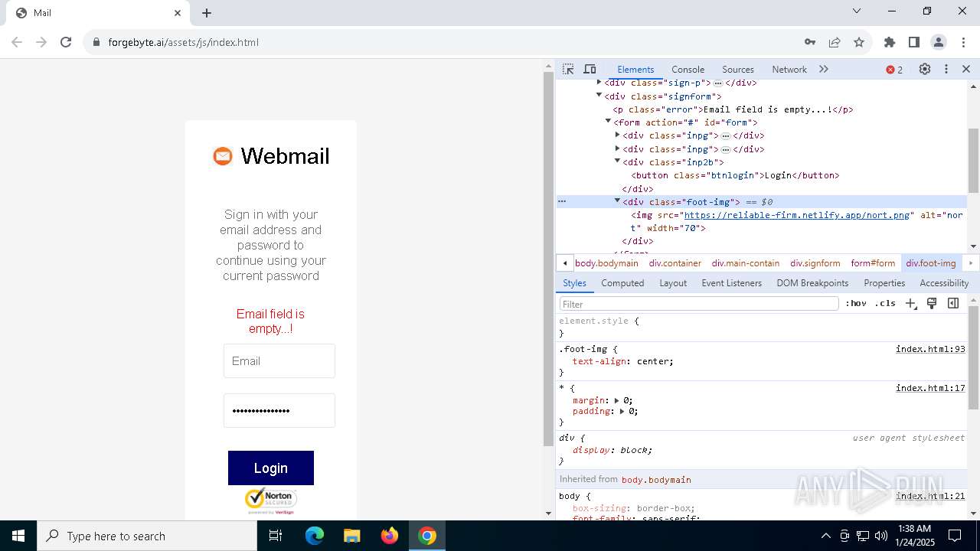
Task: Switch to the Network tab
Action: [x=789, y=69]
